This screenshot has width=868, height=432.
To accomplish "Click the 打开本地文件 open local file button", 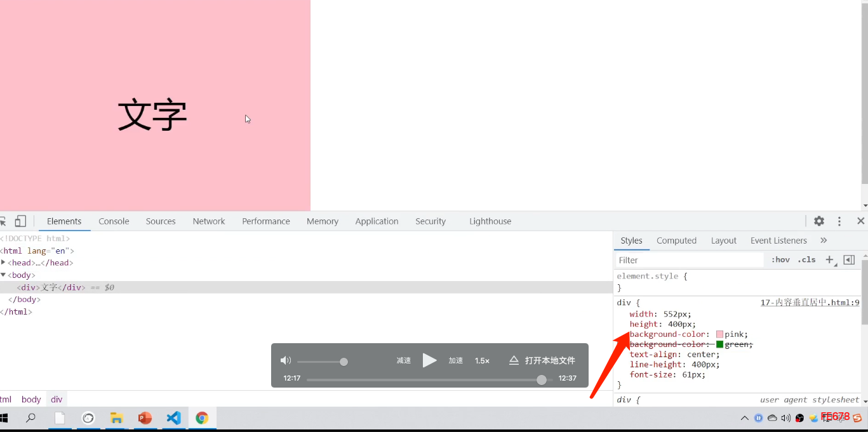I will click(x=542, y=360).
